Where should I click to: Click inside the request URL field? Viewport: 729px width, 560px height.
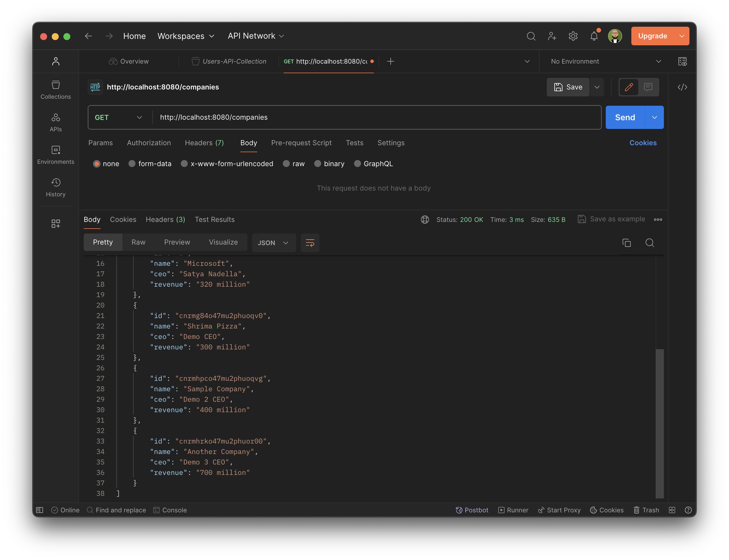(333, 117)
